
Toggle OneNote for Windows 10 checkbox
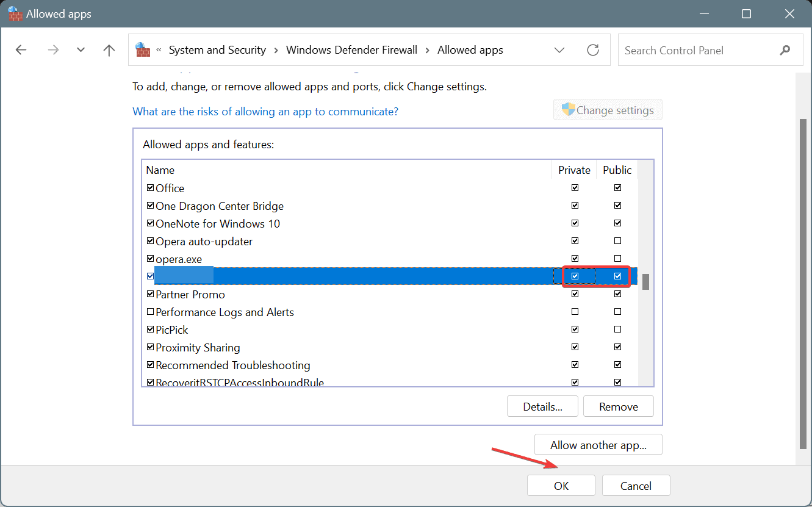[150, 223]
